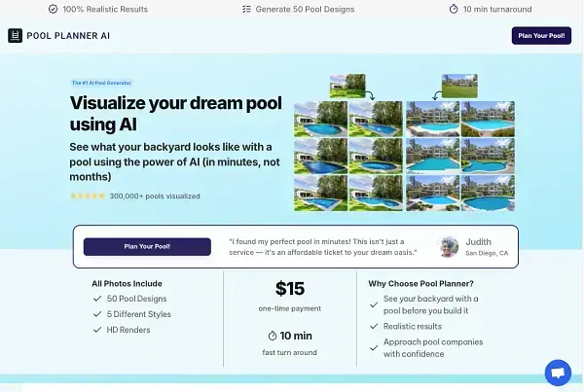Click the list icon beside Generate 50 Pool Designs

click(x=246, y=9)
